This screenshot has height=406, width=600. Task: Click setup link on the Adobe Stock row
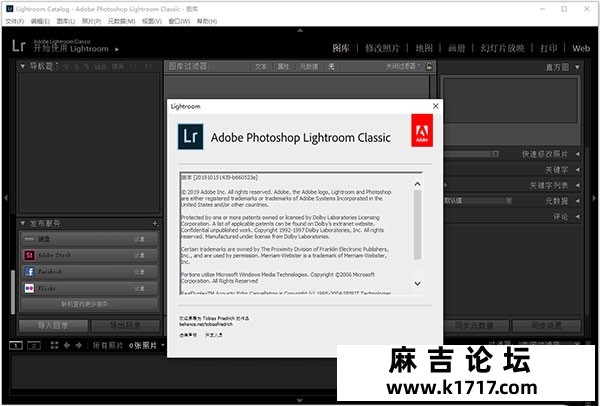[139, 255]
